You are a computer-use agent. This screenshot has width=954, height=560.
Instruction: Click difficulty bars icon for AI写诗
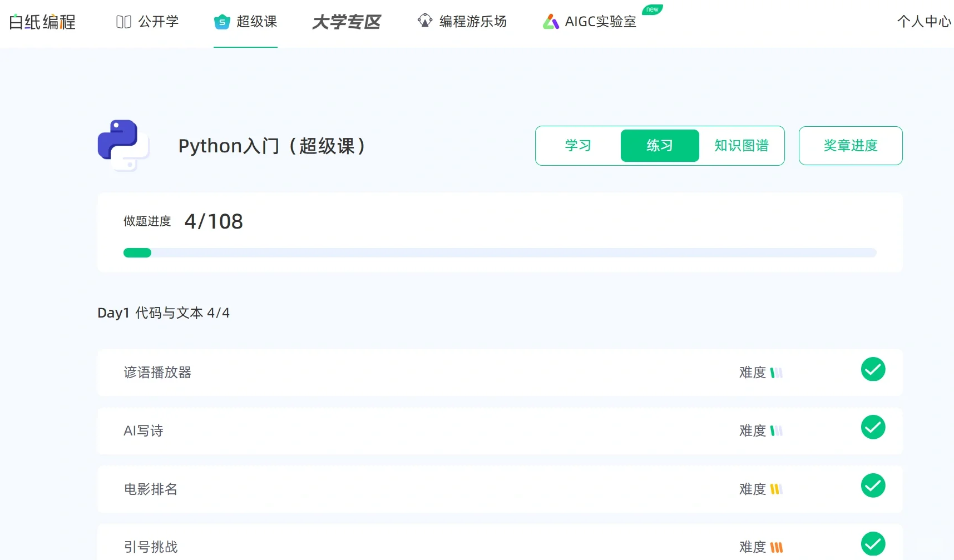pyautogui.click(x=777, y=431)
